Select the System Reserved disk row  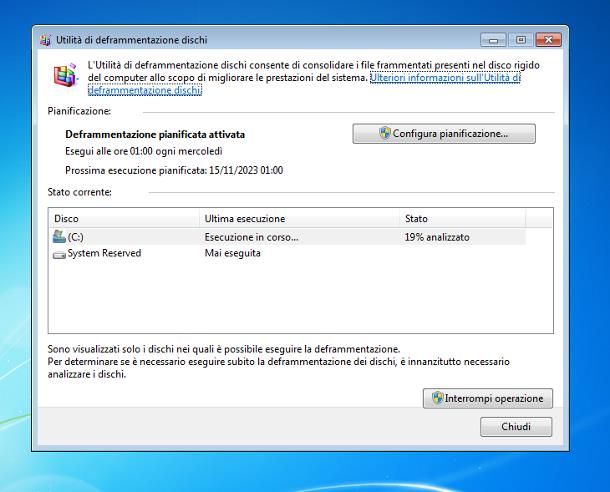click(288, 253)
